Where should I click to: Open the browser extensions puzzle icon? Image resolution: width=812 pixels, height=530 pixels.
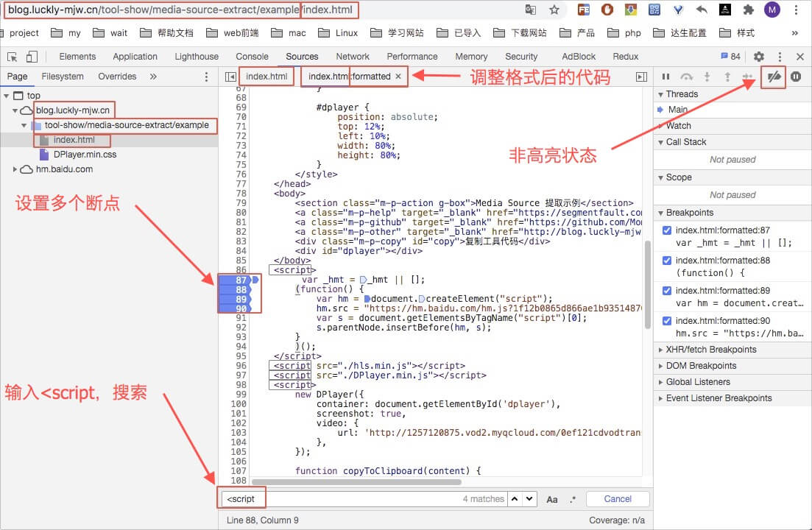[748, 10]
